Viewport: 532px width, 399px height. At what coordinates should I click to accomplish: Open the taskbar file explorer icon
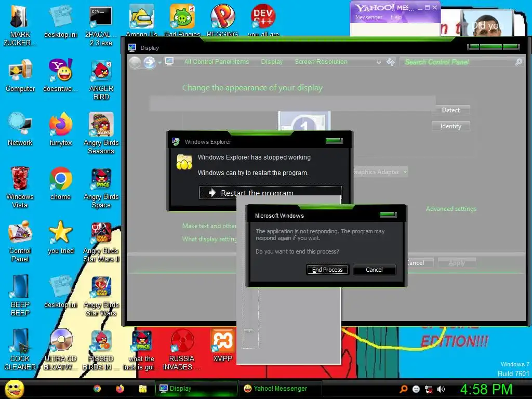[x=143, y=389]
